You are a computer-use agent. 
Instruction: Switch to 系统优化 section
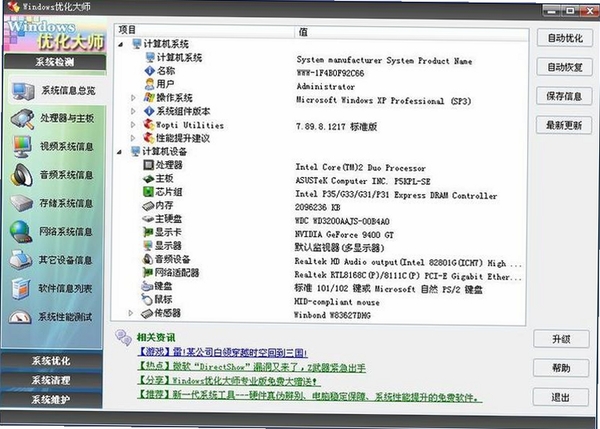51,361
